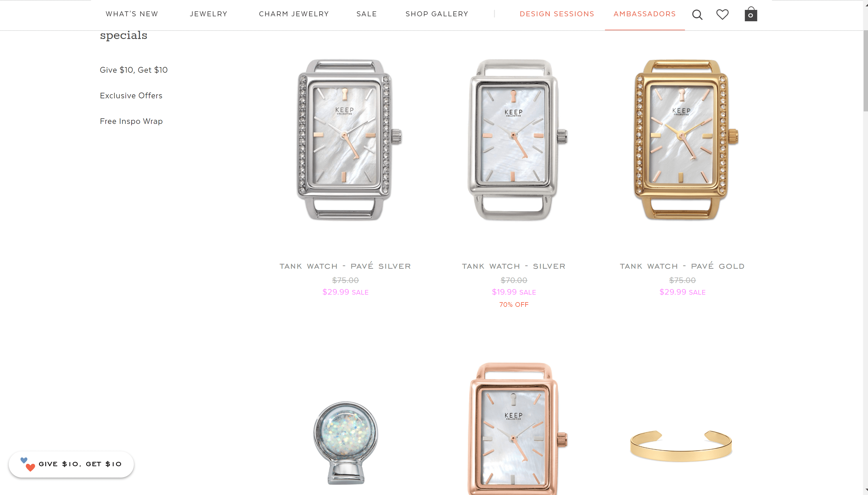Image resolution: width=868 pixels, height=495 pixels.
Task: Open the WHAT'S NEW menu
Action: click(x=132, y=14)
